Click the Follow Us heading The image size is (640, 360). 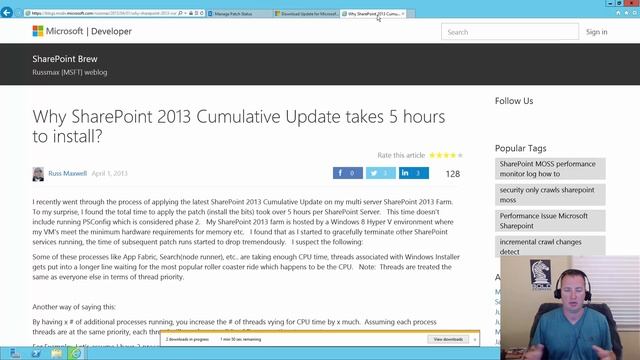coord(514,101)
